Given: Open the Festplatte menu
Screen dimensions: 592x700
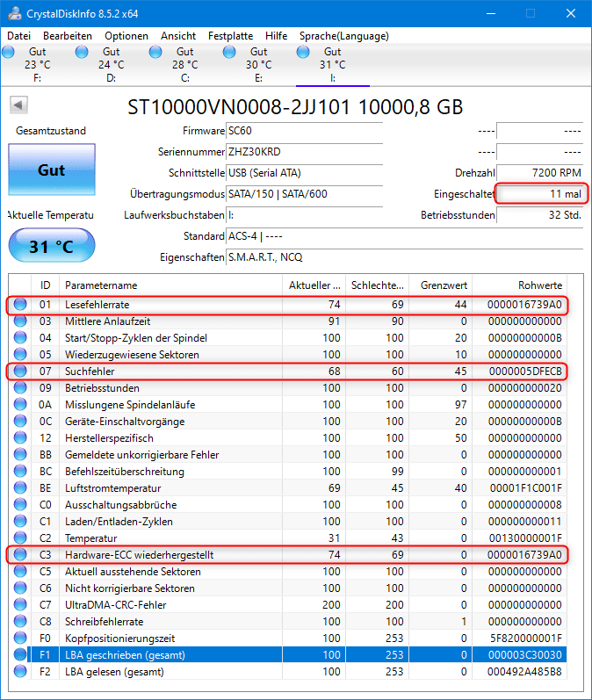Looking at the screenshot, I should pyautogui.click(x=230, y=36).
